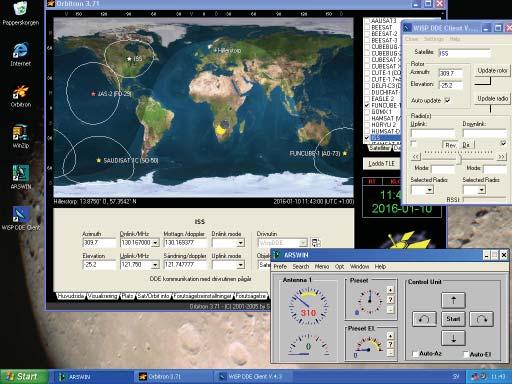Viewport: 512px width, 384px height.
Task: Click ARSWIN rotate down arrow button
Action: (x=453, y=338)
